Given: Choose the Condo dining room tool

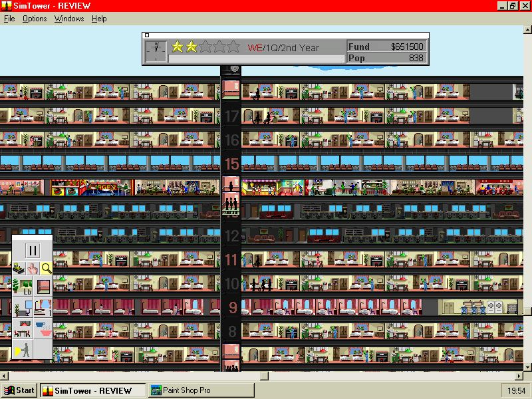Looking at the screenshot, I should 23,328.
